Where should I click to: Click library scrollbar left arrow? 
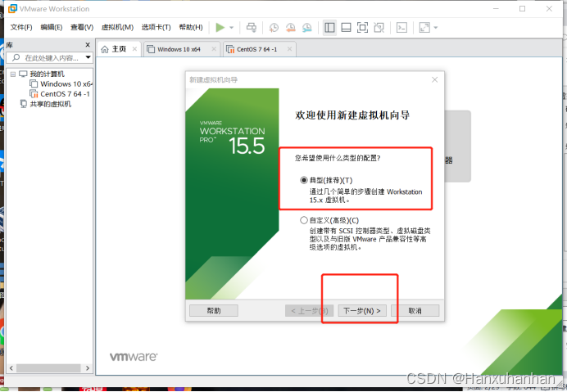pos(11,368)
